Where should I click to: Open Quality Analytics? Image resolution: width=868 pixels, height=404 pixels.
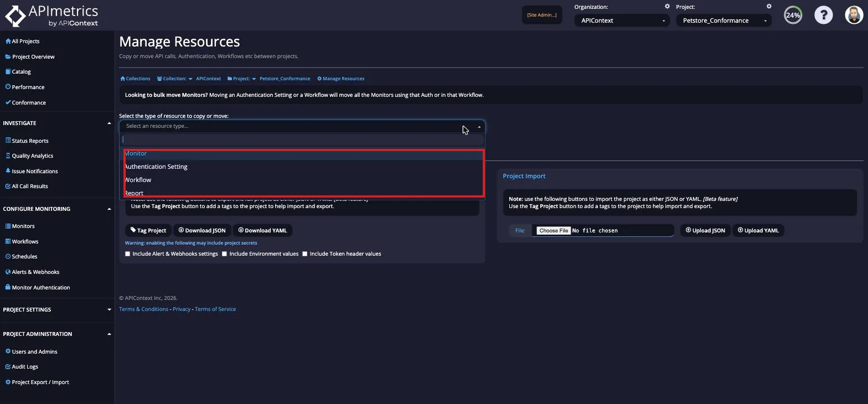29,156
